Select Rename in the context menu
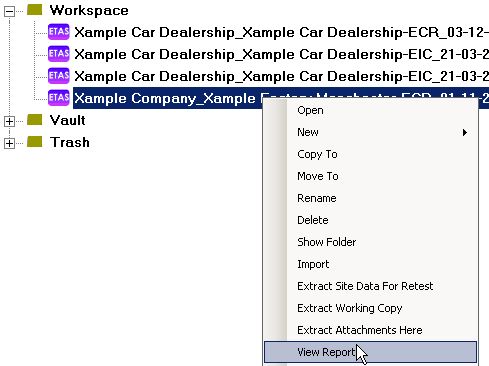This screenshot has height=366, width=489. coord(371,198)
